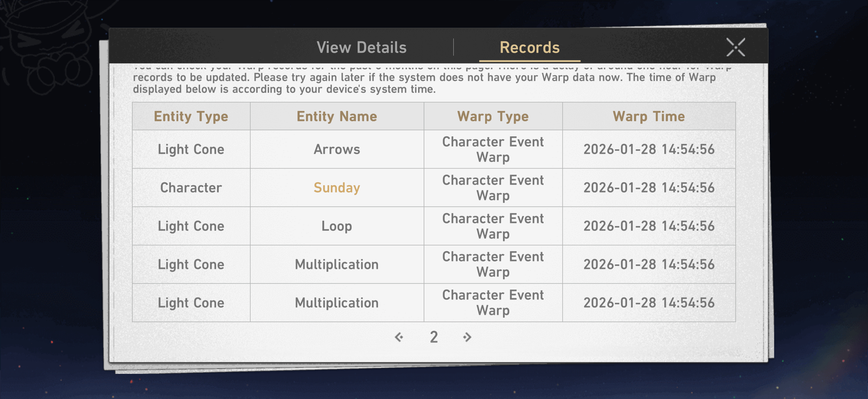Click the warp records delay notice text
This screenshot has width=868, height=399.
[424, 83]
